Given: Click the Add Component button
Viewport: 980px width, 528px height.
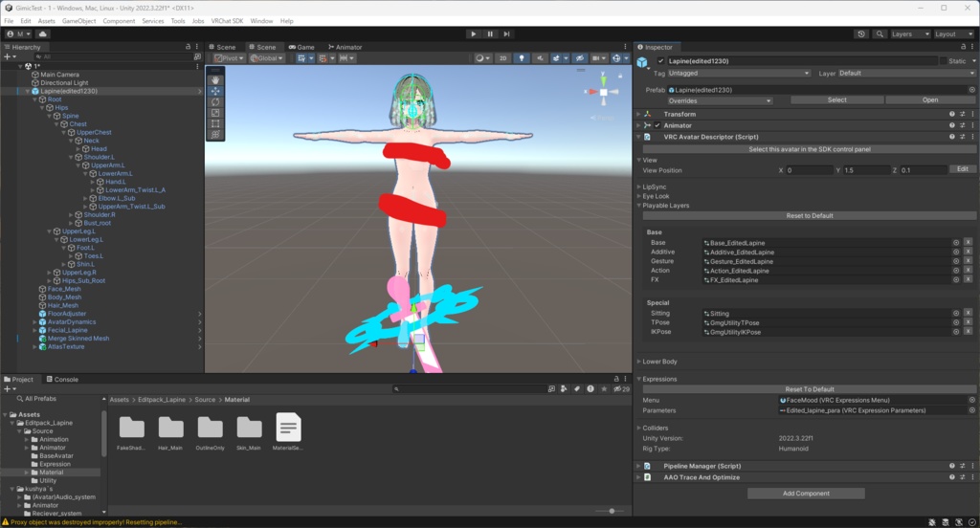Looking at the screenshot, I should pos(806,494).
